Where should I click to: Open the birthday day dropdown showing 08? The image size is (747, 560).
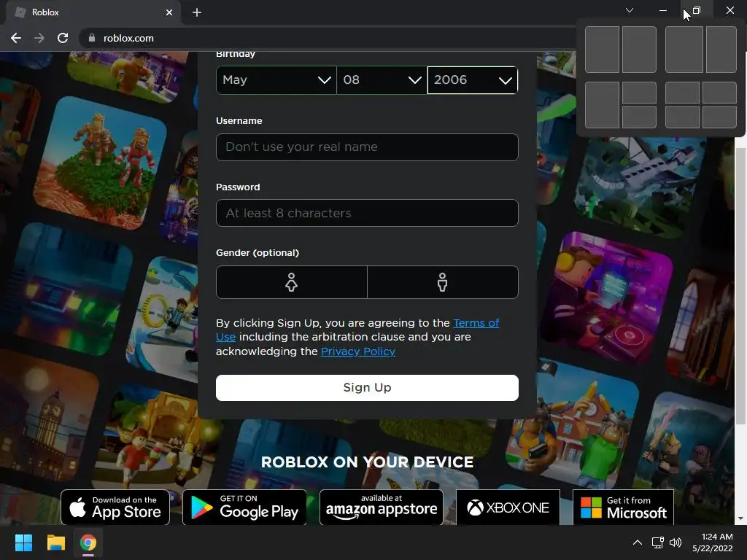pyautogui.click(x=382, y=80)
